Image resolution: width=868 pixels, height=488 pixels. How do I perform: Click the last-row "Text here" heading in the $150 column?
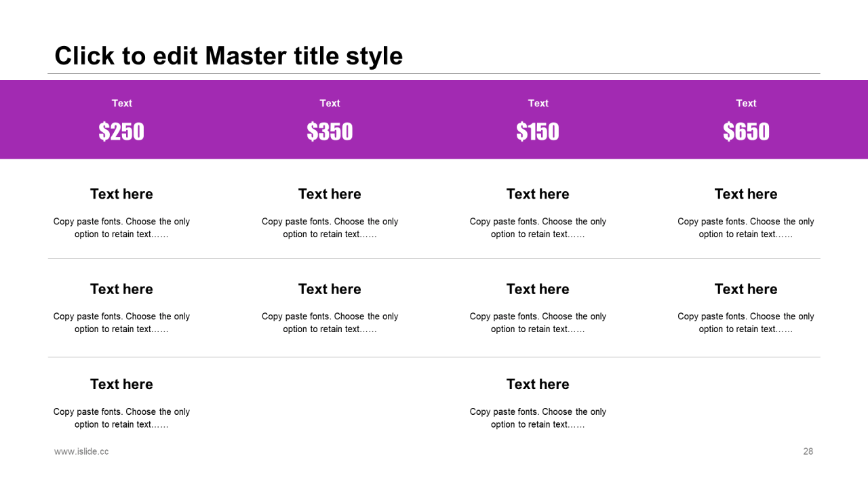tap(538, 384)
